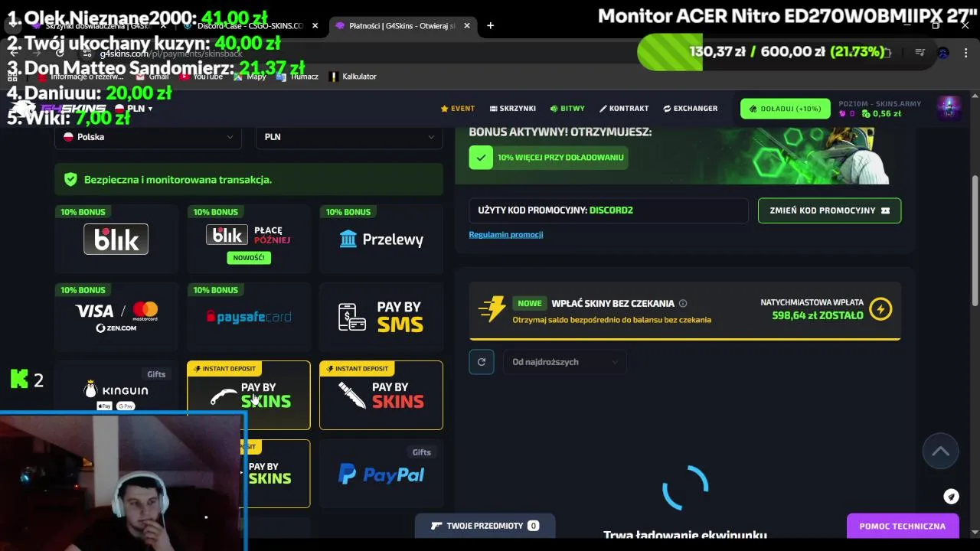Open the PLN currency dropdown
Screen dimensions: 980x551
point(349,137)
